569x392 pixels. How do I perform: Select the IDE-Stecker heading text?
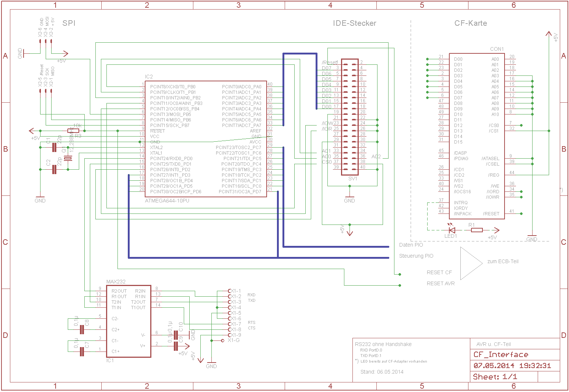point(354,23)
